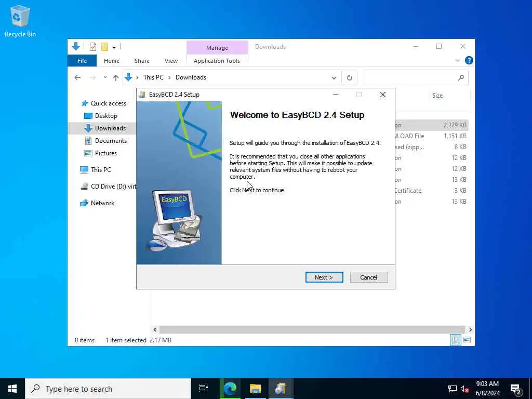The width and height of the screenshot is (532, 399).
Task: Expand the address bar history dropdown
Action: click(x=334, y=78)
